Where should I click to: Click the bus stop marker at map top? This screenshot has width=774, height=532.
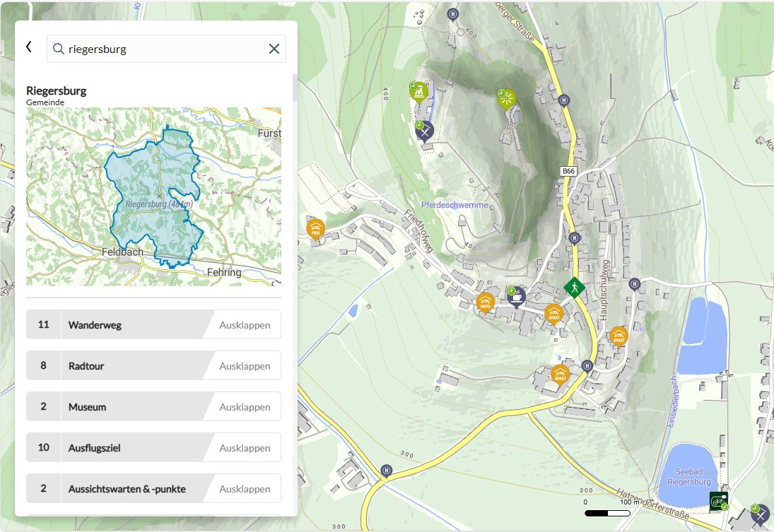(452, 13)
